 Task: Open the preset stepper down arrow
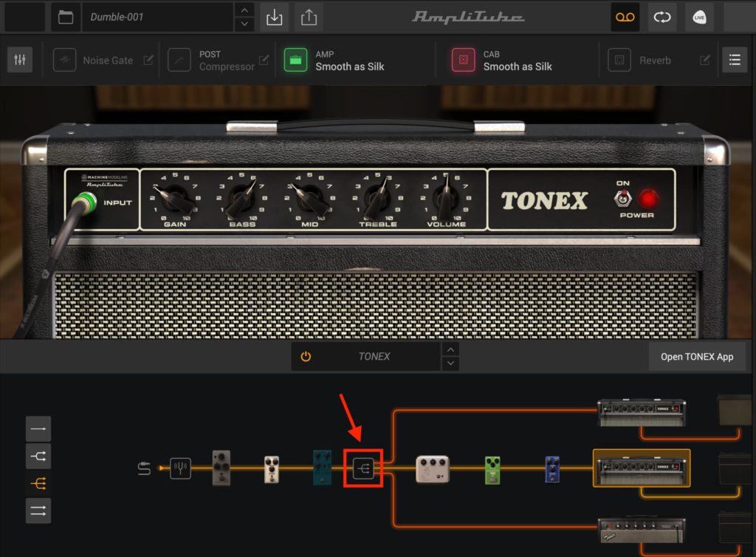[244, 22]
